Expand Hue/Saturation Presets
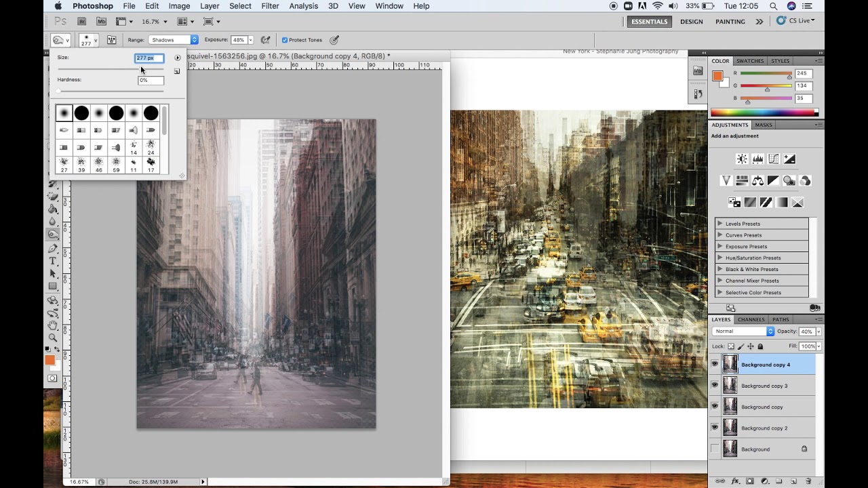868x488 pixels. coord(719,258)
